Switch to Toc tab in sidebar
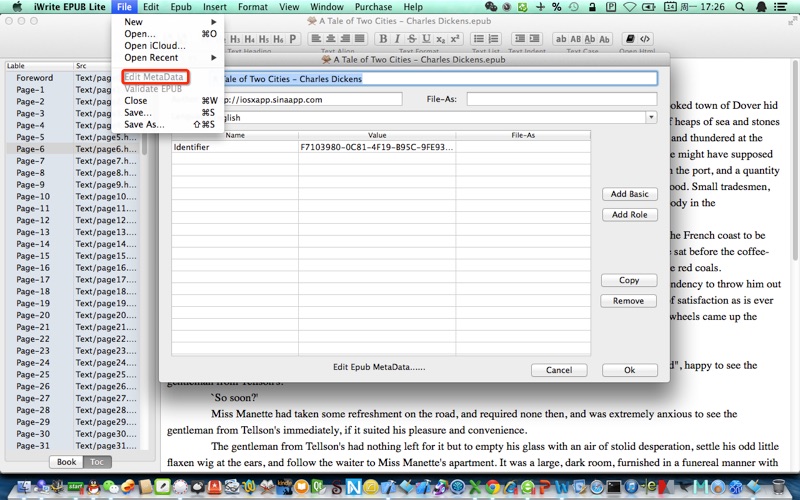The image size is (800, 500). 97,462
